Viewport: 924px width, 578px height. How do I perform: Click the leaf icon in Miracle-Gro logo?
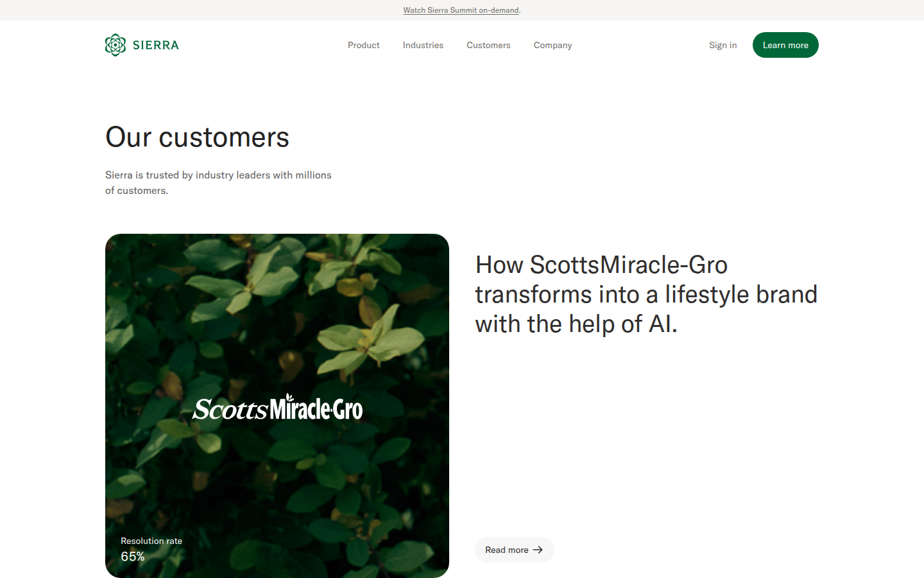(289, 398)
